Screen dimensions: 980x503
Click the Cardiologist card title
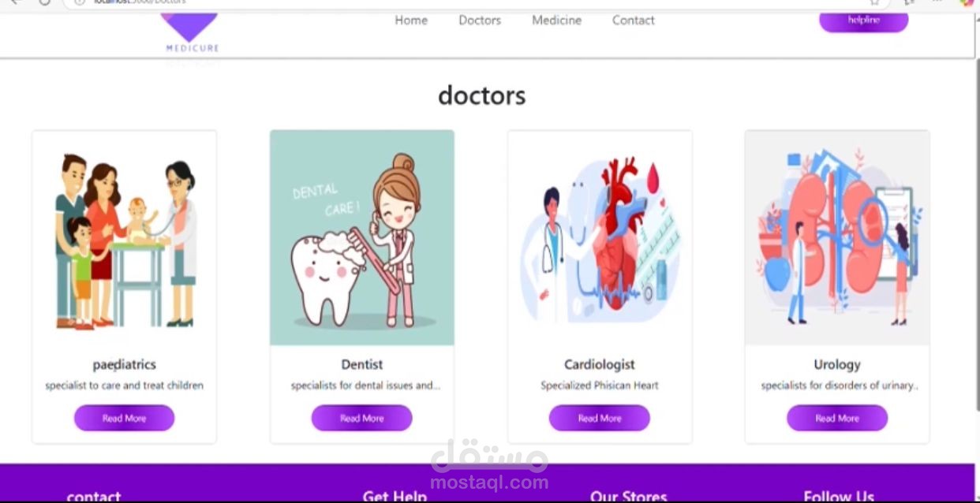pos(600,364)
